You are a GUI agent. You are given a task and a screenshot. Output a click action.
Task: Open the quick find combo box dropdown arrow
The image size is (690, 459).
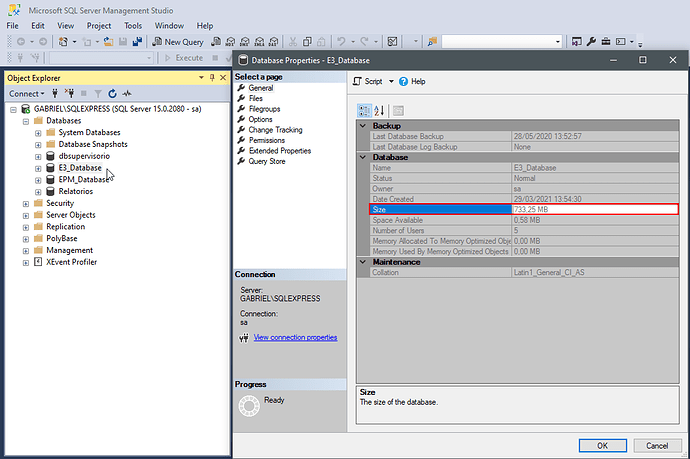coord(558,42)
